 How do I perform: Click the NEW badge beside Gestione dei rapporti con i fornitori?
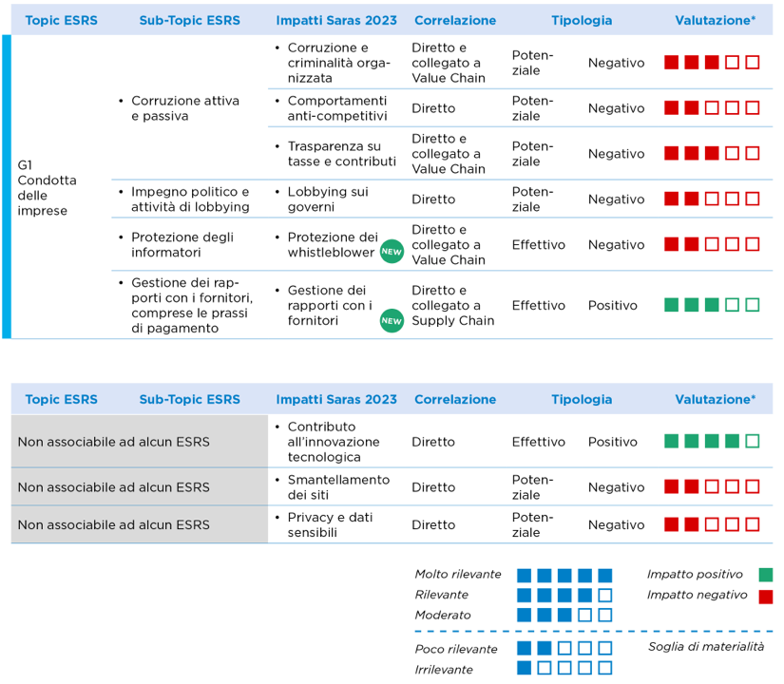[x=392, y=320]
